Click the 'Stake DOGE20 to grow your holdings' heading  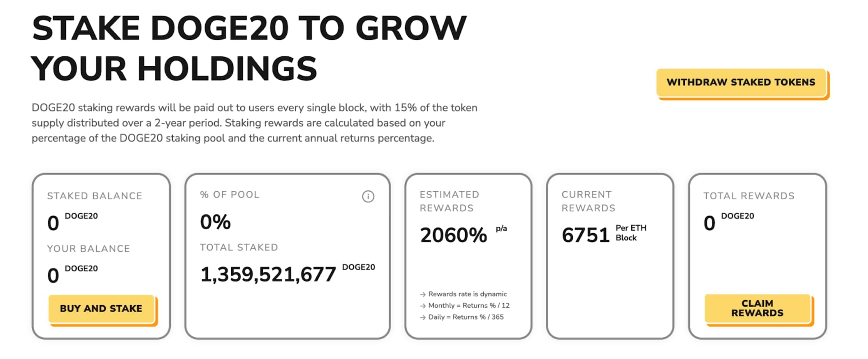pos(249,48)
